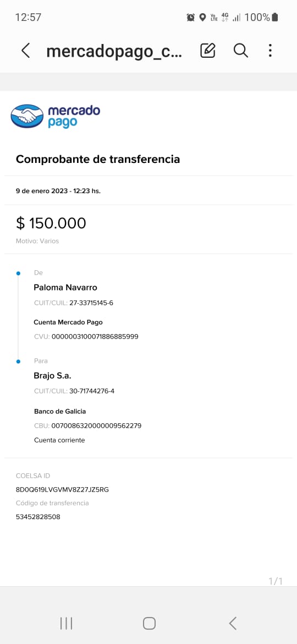Tap the battery indicator in status bar
The height and width of the screenshot is (644, 297).
[x=275, y=17]
